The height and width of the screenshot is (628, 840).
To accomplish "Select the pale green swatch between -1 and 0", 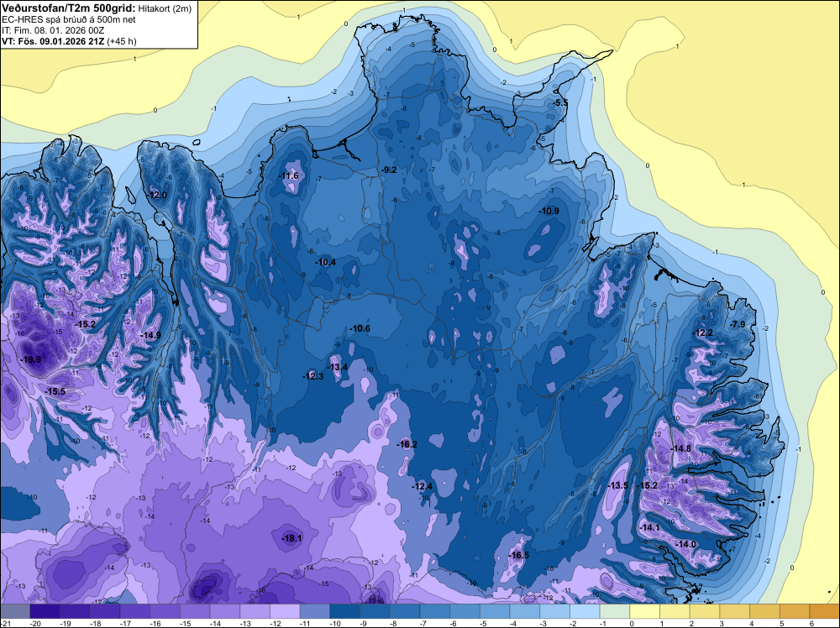I will (x=615, y=611).
